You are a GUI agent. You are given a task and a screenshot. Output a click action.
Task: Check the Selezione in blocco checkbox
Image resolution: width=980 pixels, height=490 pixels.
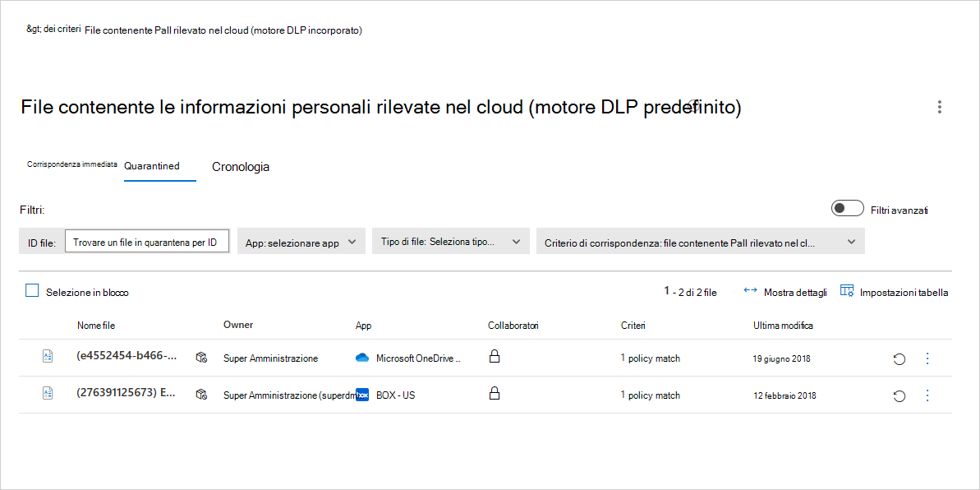[x=32, y=291]
